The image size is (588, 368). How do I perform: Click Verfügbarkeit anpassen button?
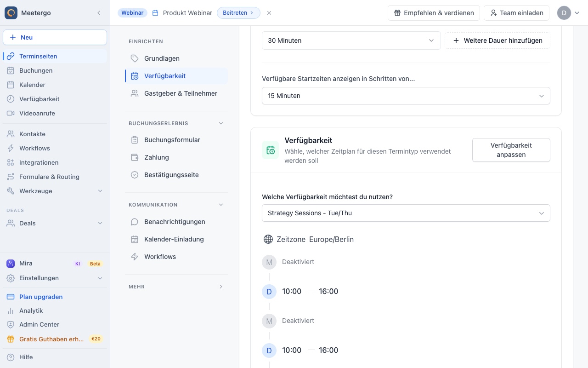pyautogui.click(x=511, y=150)
